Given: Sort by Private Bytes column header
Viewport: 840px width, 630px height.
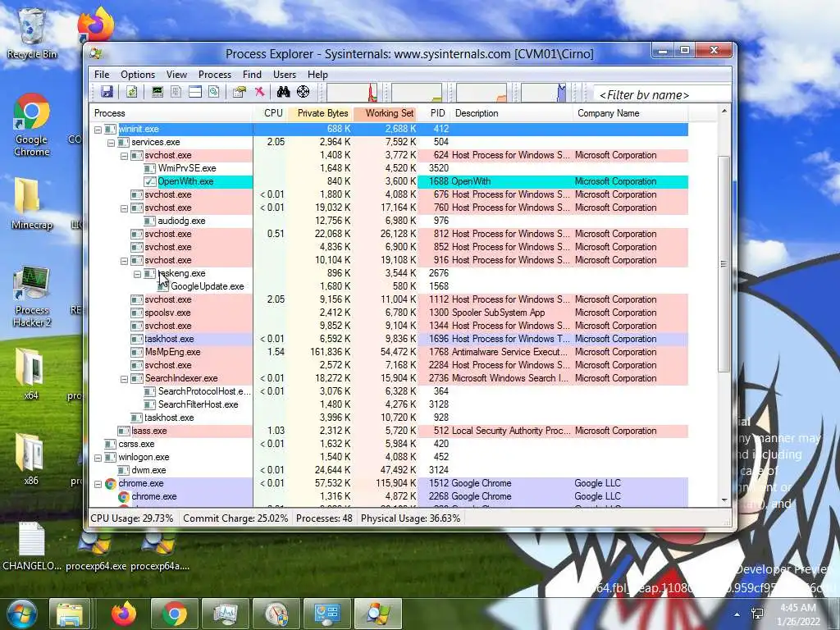Looking at the screenshot, I should click(321, 113).
